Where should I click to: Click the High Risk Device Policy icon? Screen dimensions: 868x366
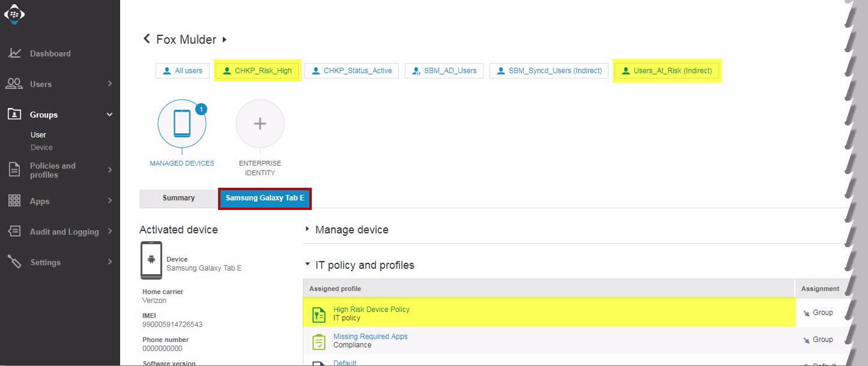pos(319,314)
